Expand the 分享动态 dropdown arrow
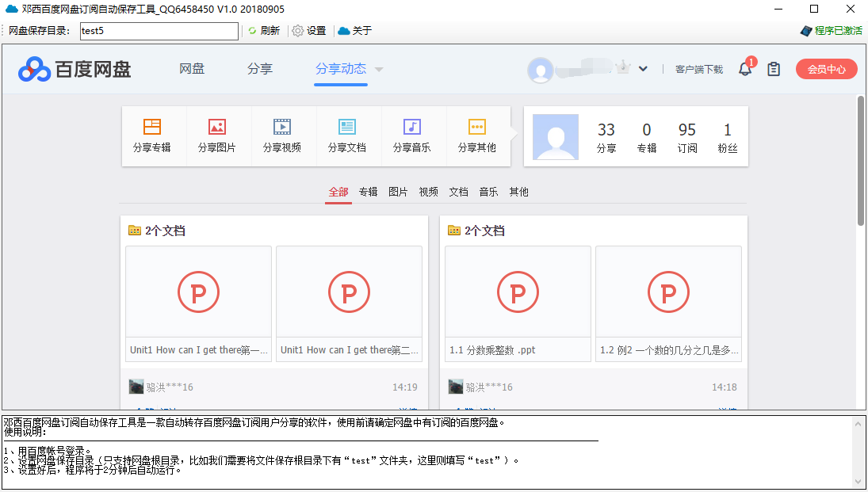 (x=379, y=70)
